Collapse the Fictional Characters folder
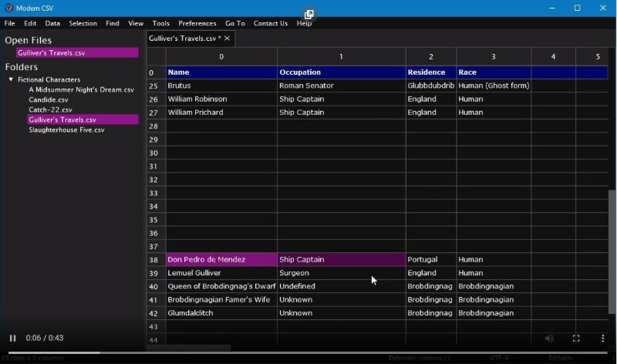The height and width of the screenshot is (364, 617). click(11, 79)
